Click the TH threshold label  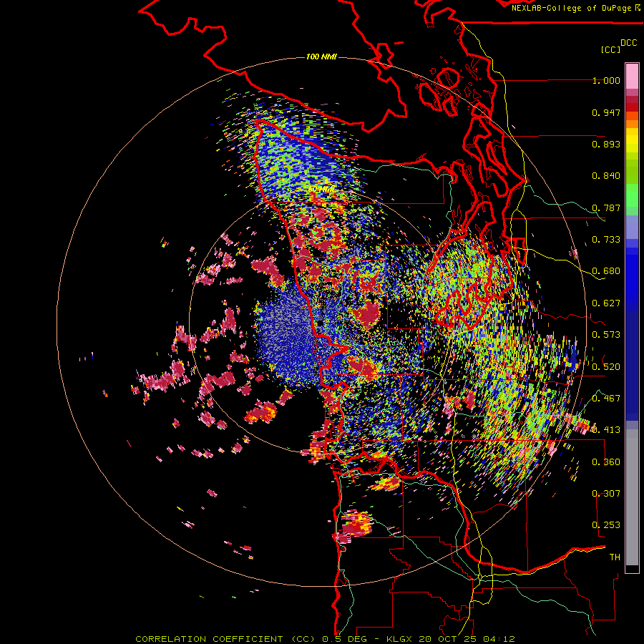(615, 557)
